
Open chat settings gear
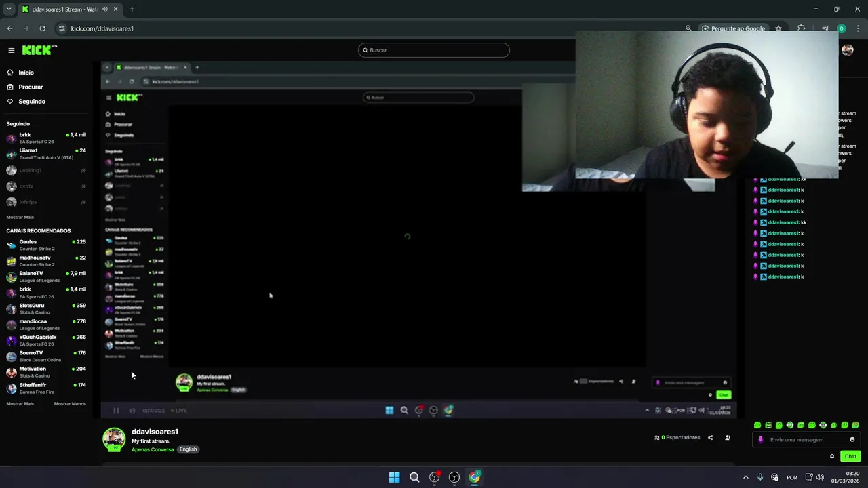click(832, 456)
